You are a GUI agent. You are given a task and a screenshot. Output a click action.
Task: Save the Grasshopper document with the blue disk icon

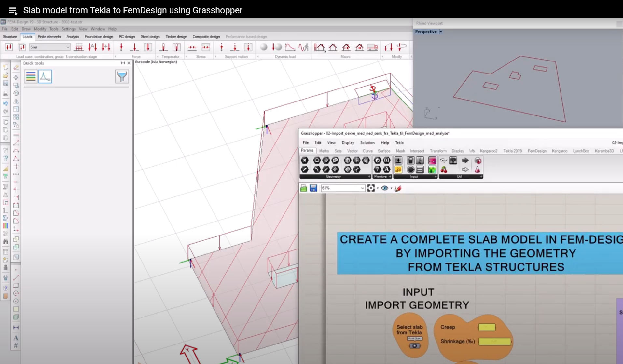click(x=313, y=188)
